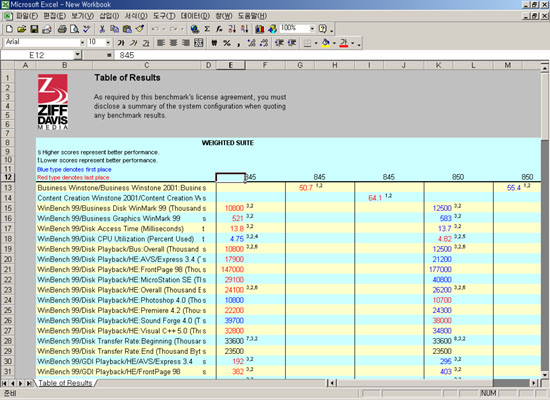Click the E-mail icon in standard toolbar
The height and width of the screenshot is (400, 550).
(47, 29)
